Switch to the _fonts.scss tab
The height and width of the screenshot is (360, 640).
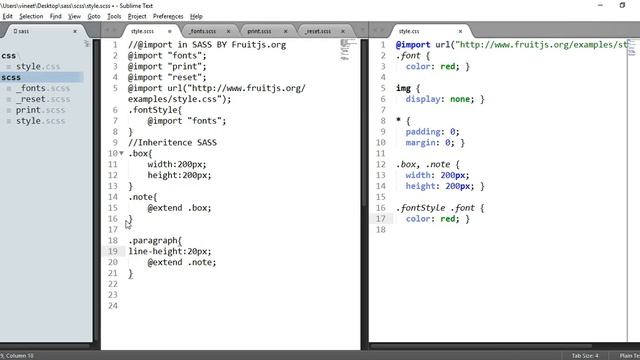pos(203,31)
